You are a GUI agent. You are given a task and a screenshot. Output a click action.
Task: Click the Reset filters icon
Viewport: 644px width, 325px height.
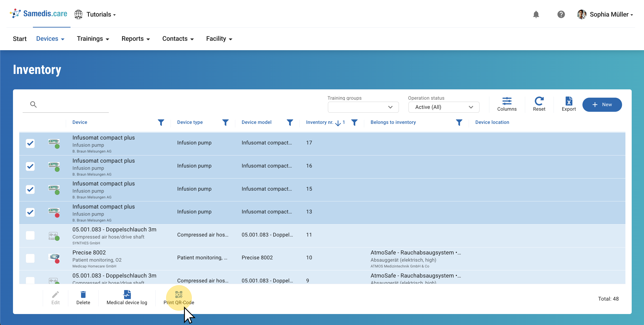pos(539,101)
